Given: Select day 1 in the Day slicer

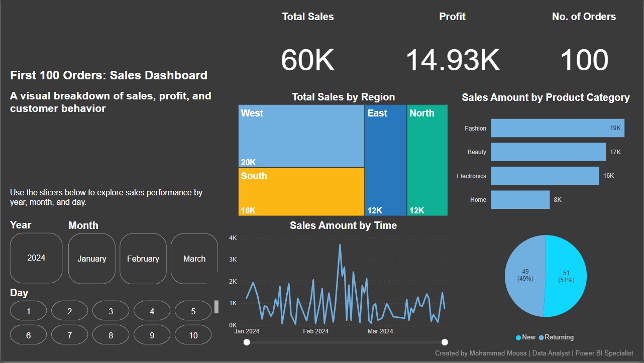Looking at the screenshot, I should [x=28, y=310].
